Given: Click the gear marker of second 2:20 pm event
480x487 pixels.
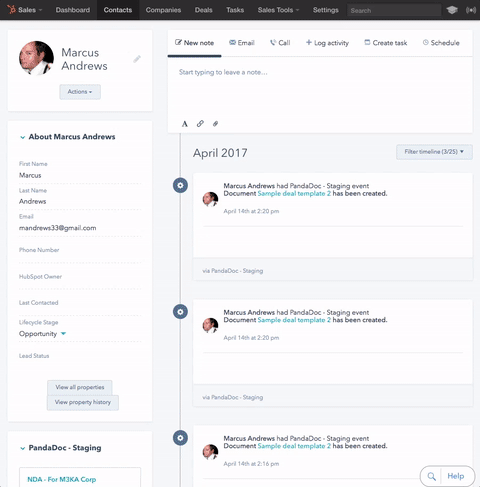Looking at the screenshot, I should (180, 312).
